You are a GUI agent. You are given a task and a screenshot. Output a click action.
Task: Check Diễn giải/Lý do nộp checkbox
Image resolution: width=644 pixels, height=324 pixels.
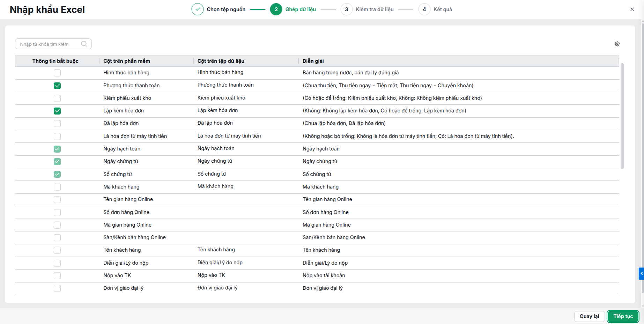click(x=57, y=263)
